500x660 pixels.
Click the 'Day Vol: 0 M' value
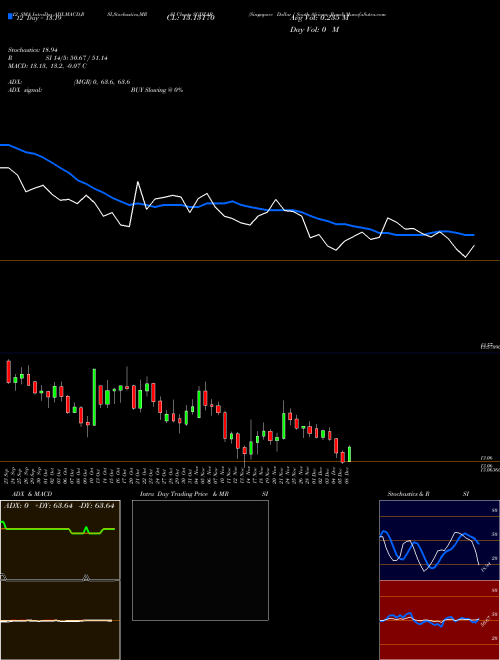314,30
